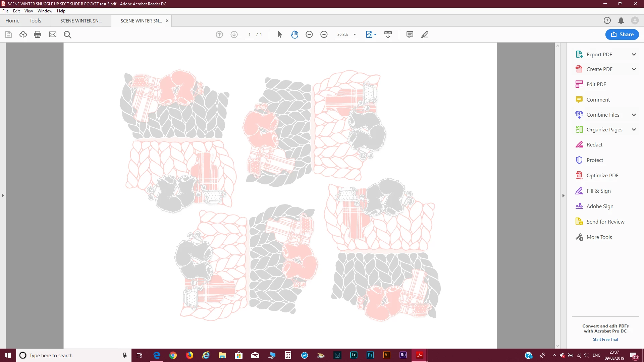Open the find text magnifier icon
The height and width of the screenshot is (362, 644).
67,35
